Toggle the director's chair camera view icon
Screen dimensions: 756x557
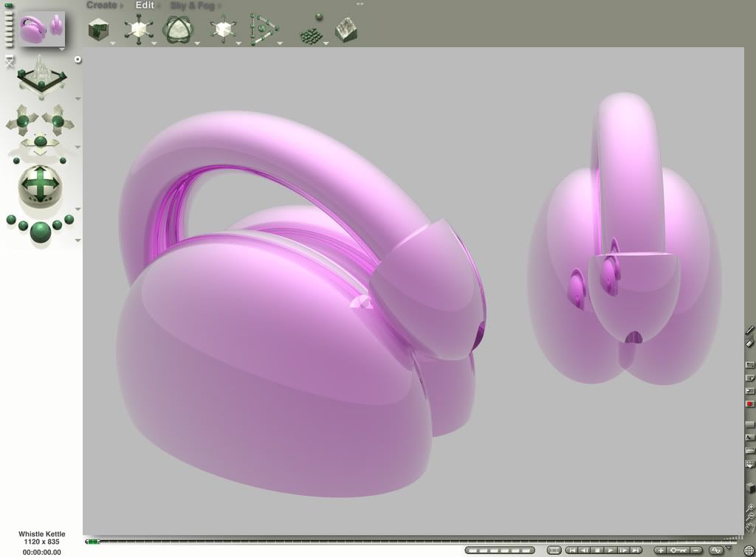pyautogui.click(x=10, y=62)
